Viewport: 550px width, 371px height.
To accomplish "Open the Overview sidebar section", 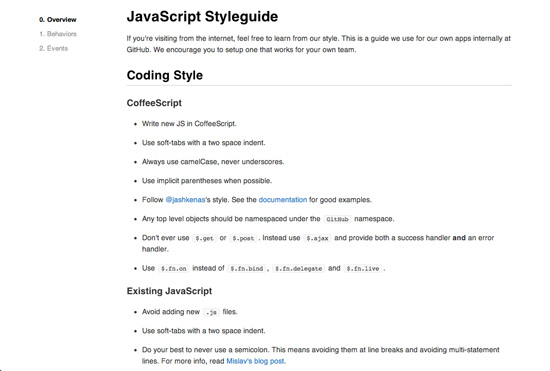I will point(58,20).
